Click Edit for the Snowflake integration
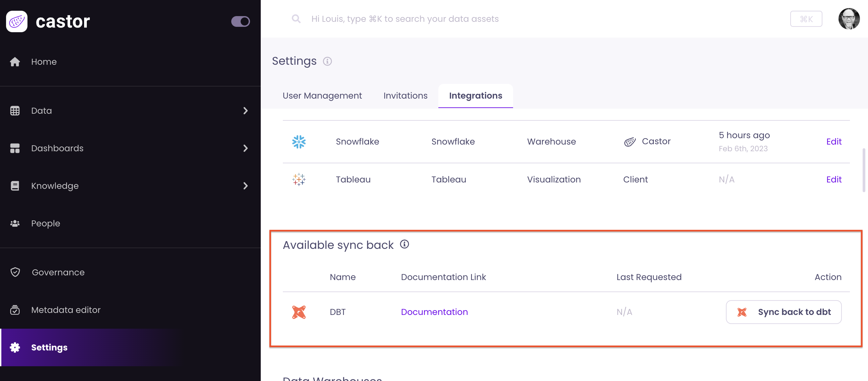Screen dimensions: 868x381 [833, 142]
